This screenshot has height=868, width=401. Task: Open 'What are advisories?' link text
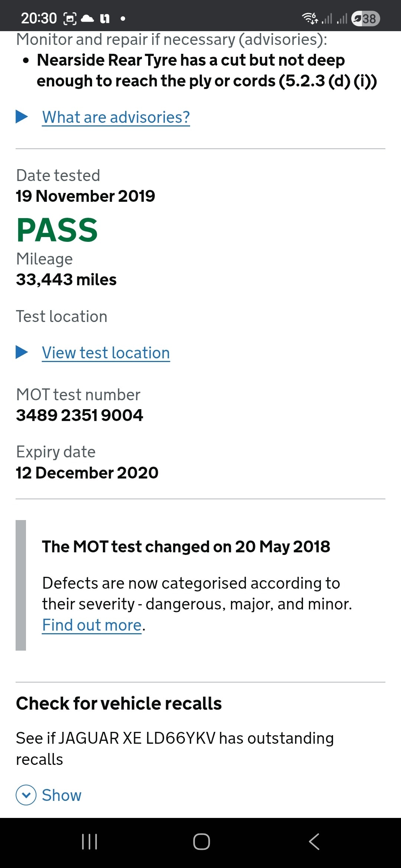116,117
